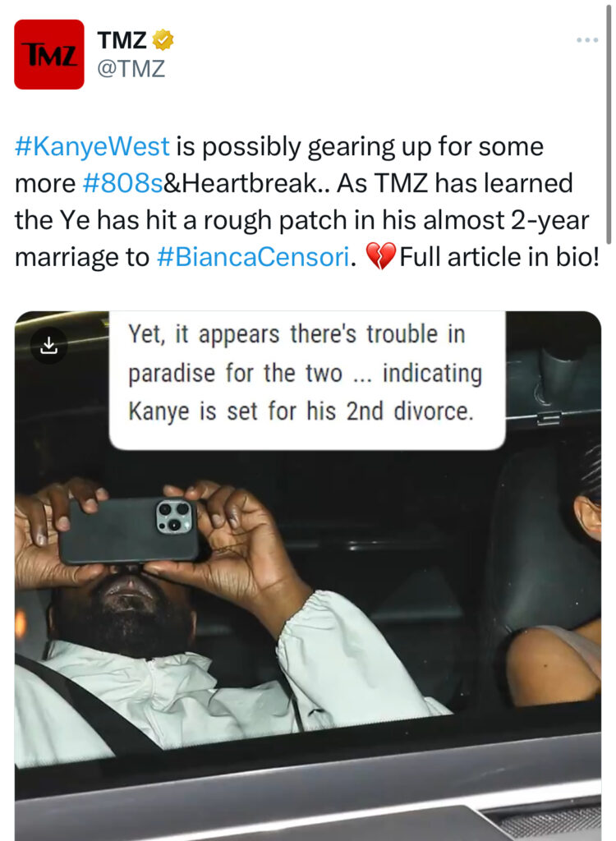Go to the @TMZ handle

131,69
